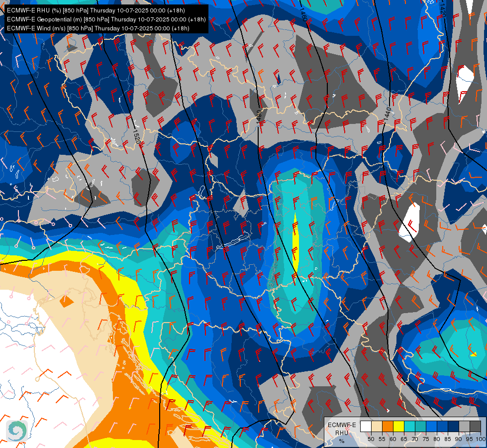Image resolution: width=487 pixels, height=448 pixels.
Task: Click the legend value 85
Action: pyautogui.click(x=448, y=439)
